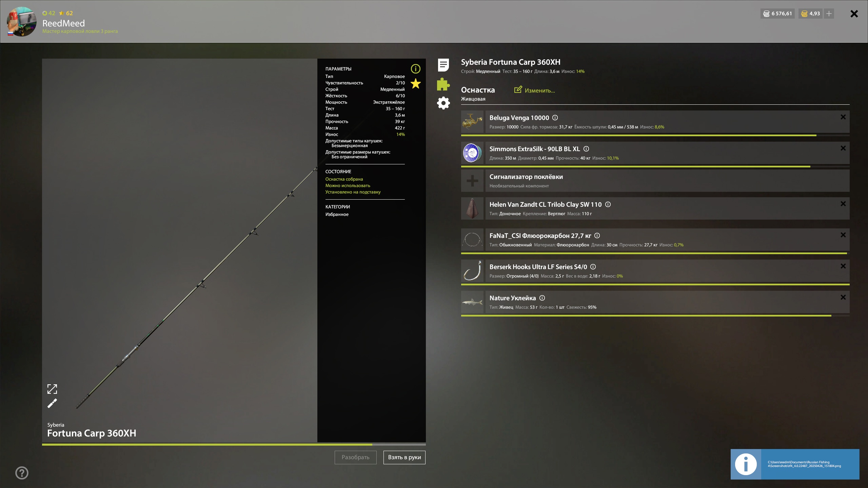Click the Разобрать button

[x=355, y=457]
